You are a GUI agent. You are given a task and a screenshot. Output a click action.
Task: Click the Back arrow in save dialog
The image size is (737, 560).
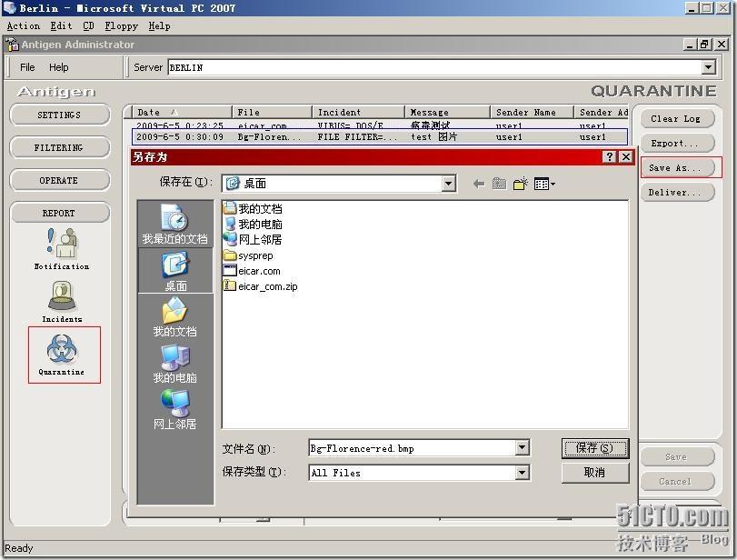pos(479,184)
